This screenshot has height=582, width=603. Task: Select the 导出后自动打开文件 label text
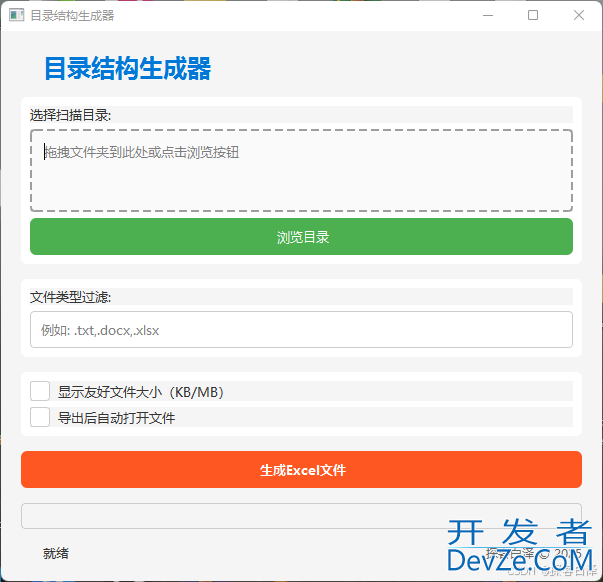click(x=116, y=418)
